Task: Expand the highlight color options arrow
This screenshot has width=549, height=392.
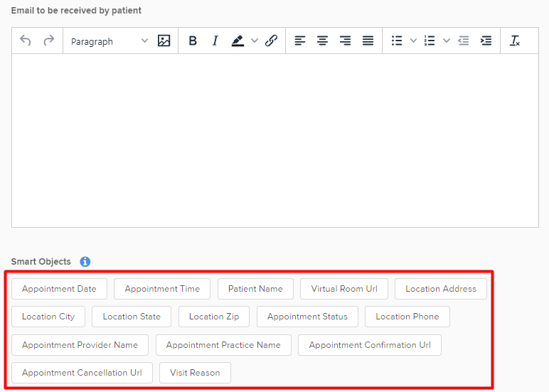Action: 255,41
